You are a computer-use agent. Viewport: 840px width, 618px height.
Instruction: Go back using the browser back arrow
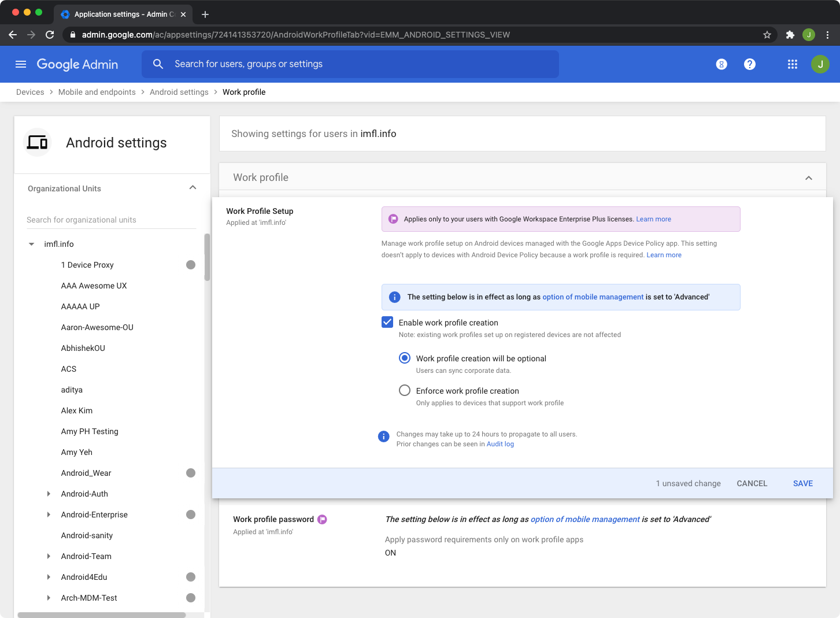point(13,35)
